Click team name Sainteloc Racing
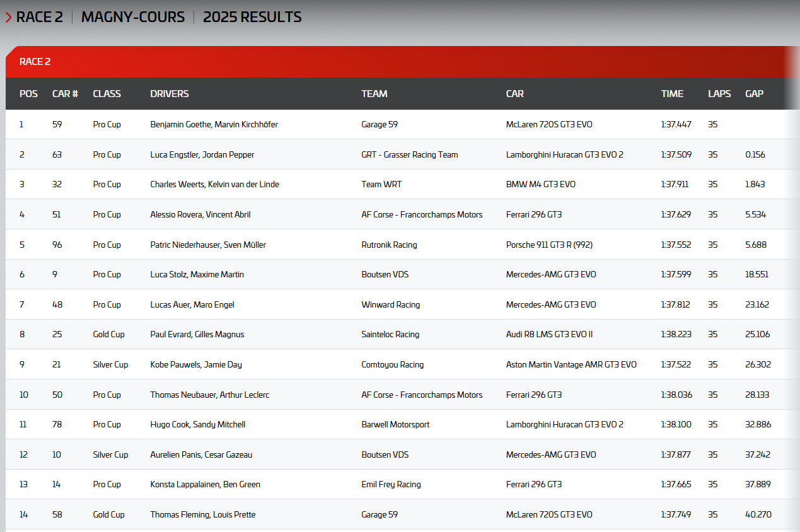Image resolution: width=800 pixels, height=532 pixels. [390, 335]
